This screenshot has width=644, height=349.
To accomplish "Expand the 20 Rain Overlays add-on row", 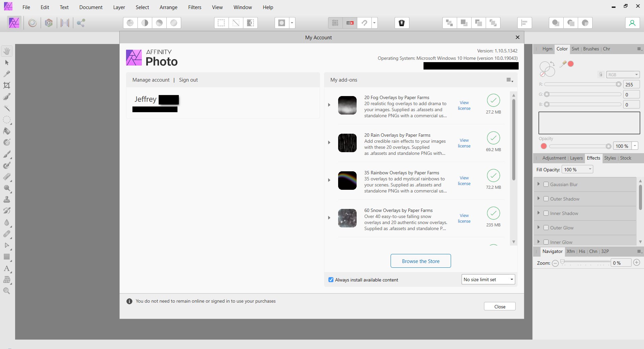I will point(329,142).
